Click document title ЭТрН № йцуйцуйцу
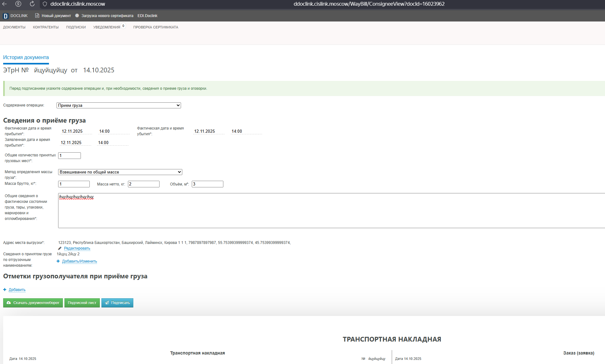Viewport: 605px width, 364px height. (35, 70)
